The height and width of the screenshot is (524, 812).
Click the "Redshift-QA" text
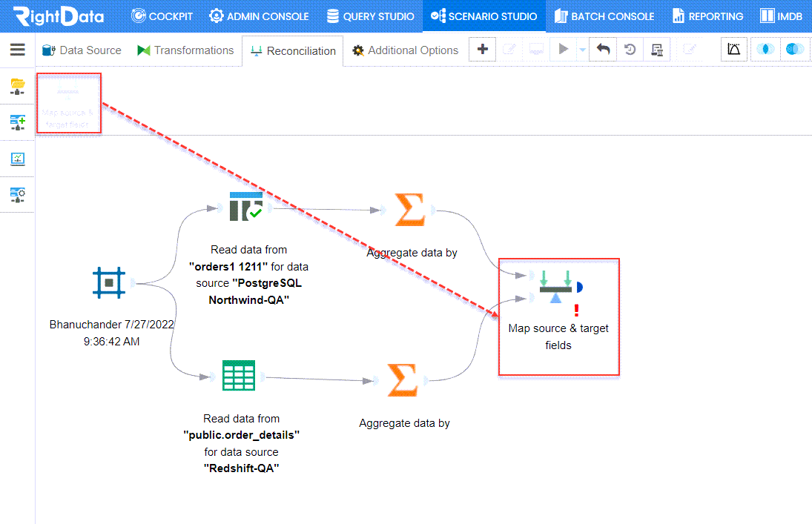click(241, 468)
